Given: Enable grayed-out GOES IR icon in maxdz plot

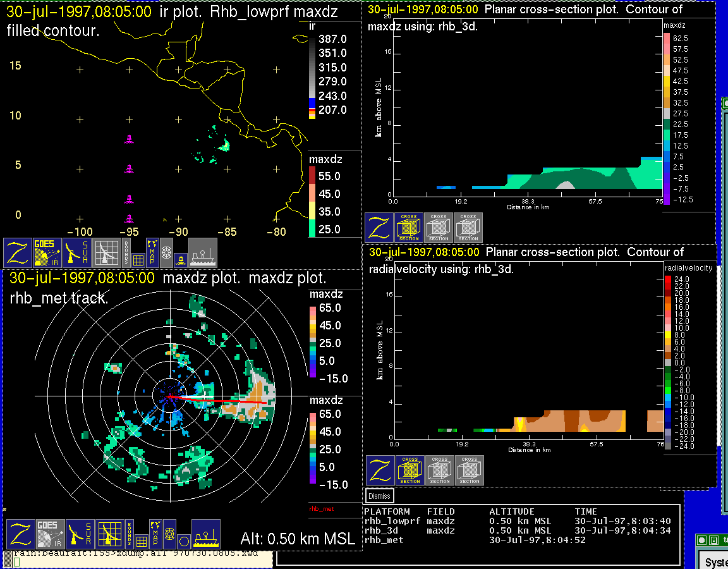Looking at the screenshot, I should point(49,534).
